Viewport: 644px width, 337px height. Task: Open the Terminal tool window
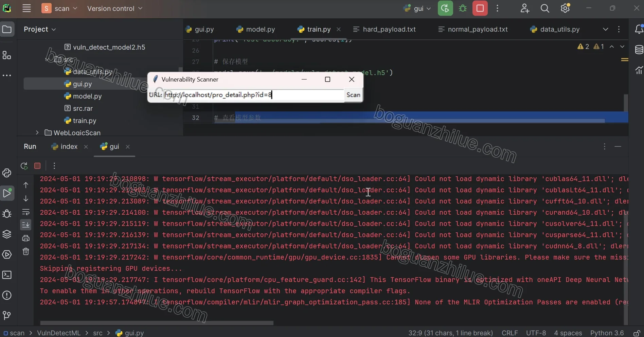tap(7, 275)
